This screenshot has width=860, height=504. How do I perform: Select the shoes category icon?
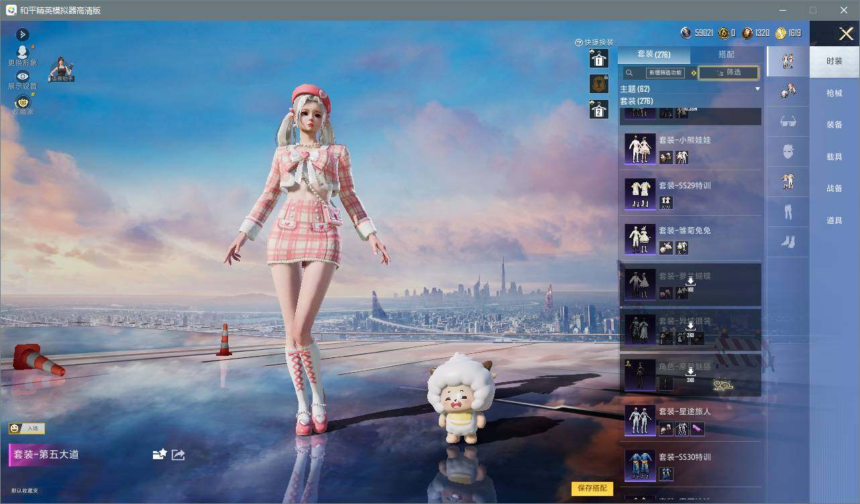pyautogui.click(x=788, y=242)
